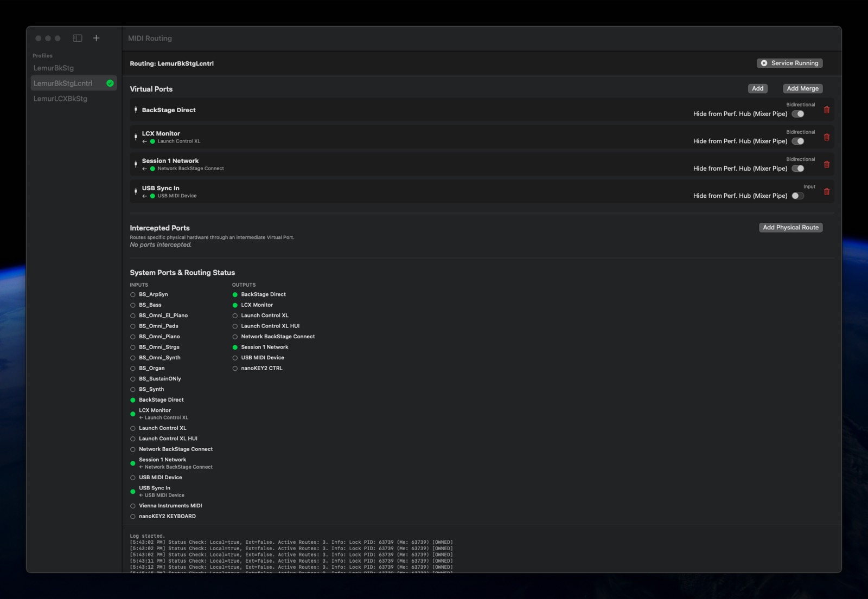Click the Add Merge button
868x599 pixels.
(x=803, y=88)
